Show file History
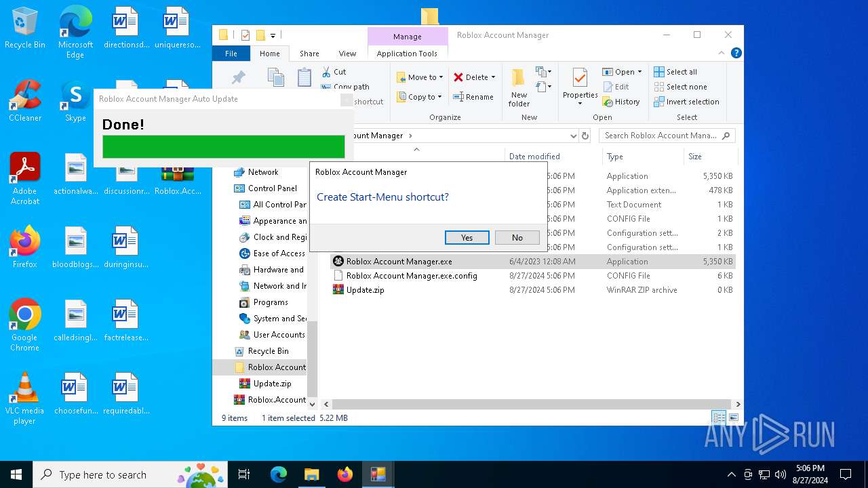 (x=620, y=102)
